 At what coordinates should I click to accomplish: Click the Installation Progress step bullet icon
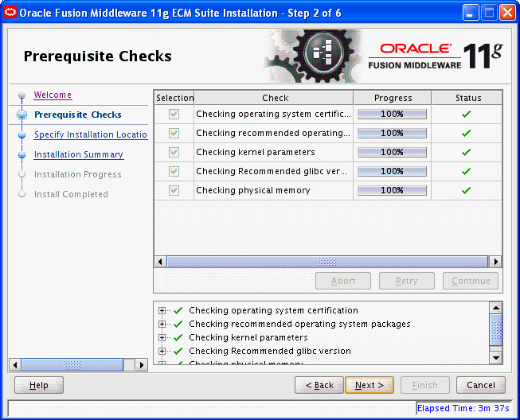(x=22, y=174)
